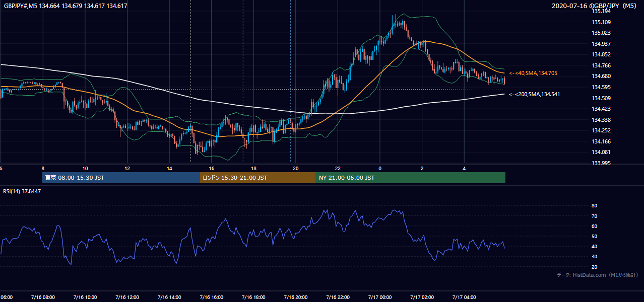Click the 7/16 18:00 time axis label
The image size is (644, 302).
point(253,297)
